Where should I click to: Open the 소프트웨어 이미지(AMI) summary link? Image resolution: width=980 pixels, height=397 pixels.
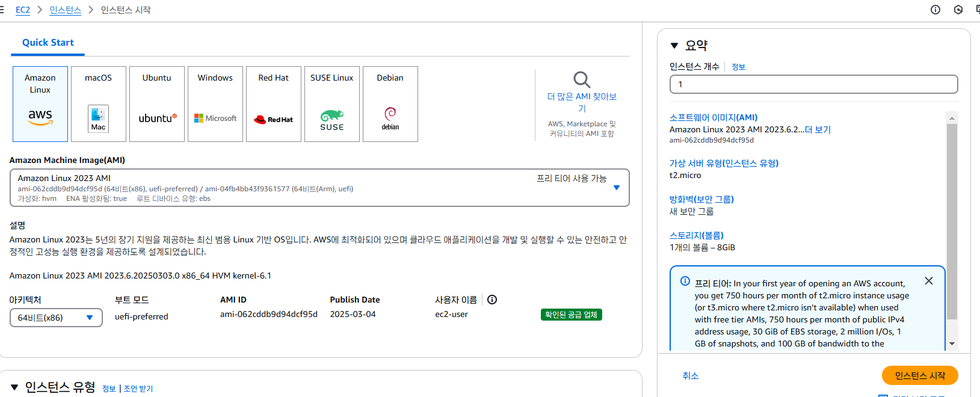tap(713, 117)
